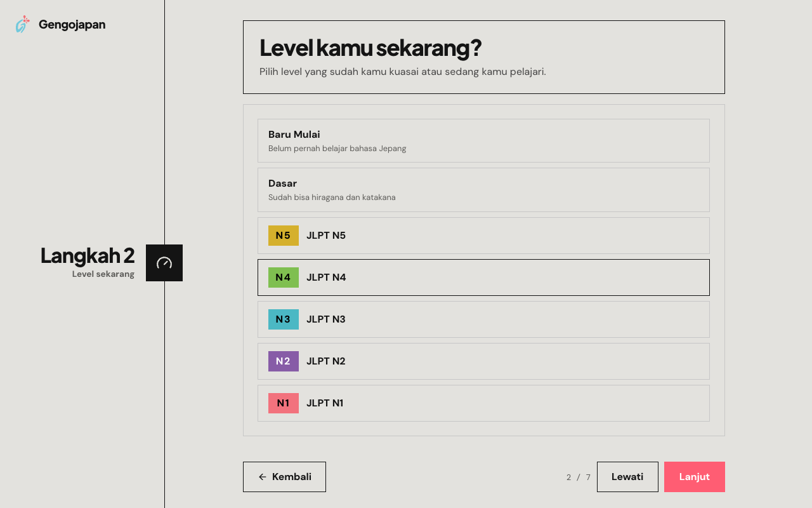The width and height of the screenshot is (812, 508).
Task: Click 'Sudah bisa hiragana dan katakana' text
Action: click(x=332, y=197)
